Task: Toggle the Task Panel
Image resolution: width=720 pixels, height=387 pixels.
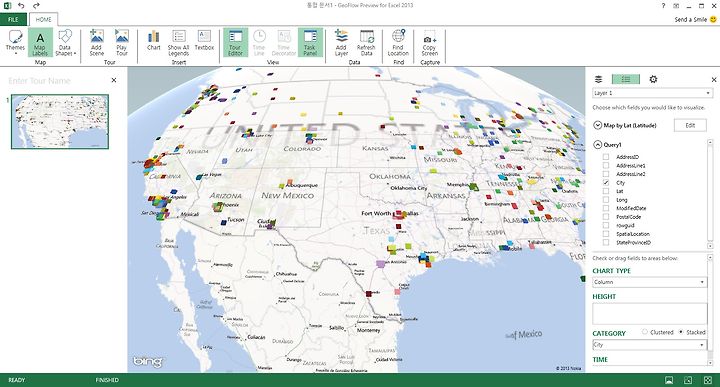Action: click(x=310, y=42)
